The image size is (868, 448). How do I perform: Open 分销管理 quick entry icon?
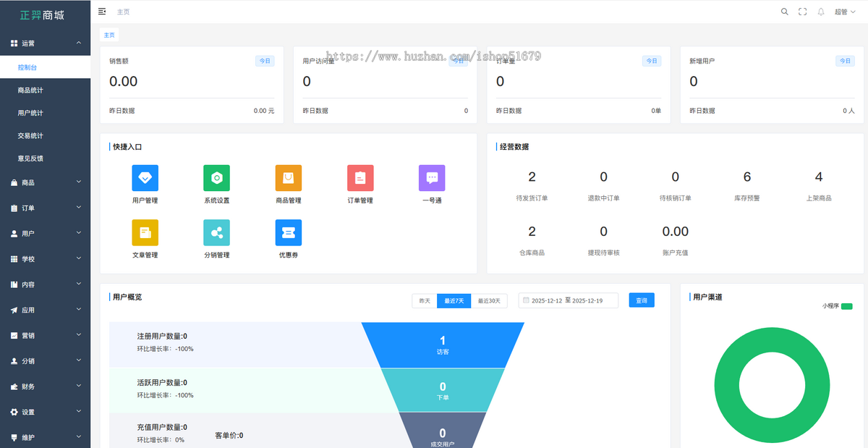coord(216,232)
